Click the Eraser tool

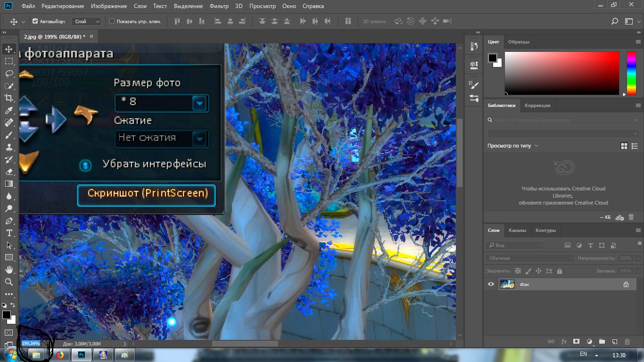click(9, 172)
